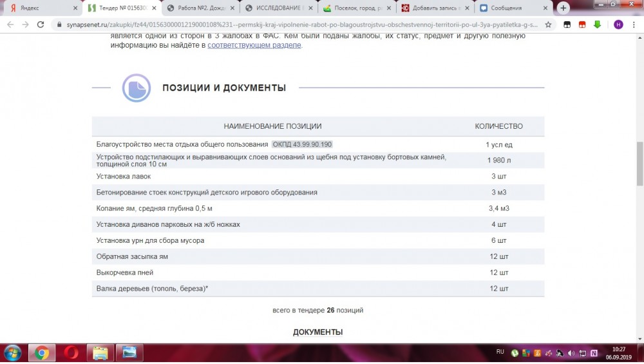
Task: Go back using the browser back arrow
Action: point(10,24)
